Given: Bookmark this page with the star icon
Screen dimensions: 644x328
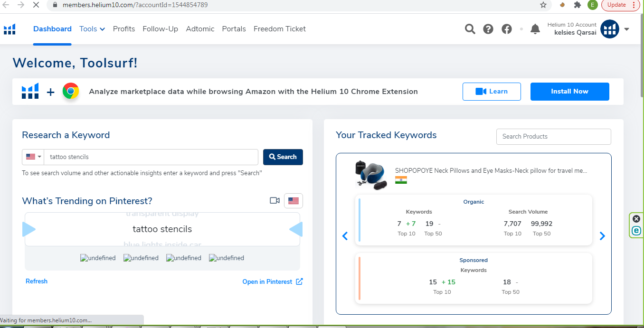Looking at the screenshot, I should tap(543, 5).
